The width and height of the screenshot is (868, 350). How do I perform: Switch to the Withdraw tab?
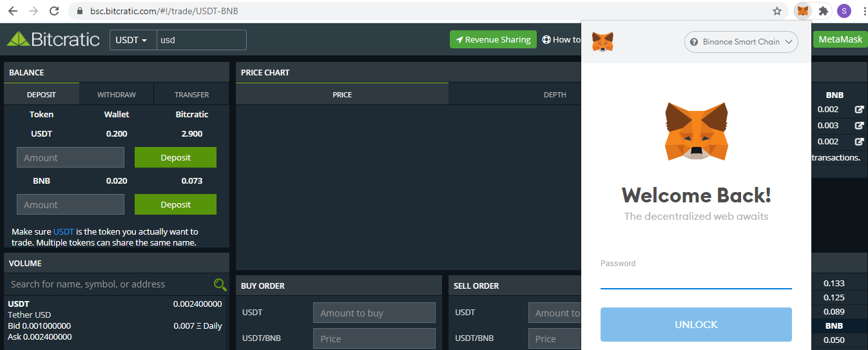click(x=117, y=95)
